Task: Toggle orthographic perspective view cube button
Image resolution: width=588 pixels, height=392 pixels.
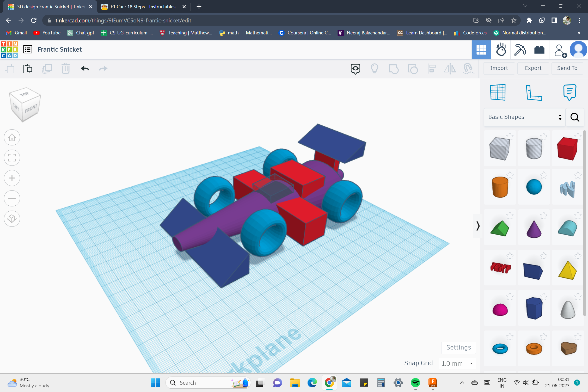Action: 12,219
